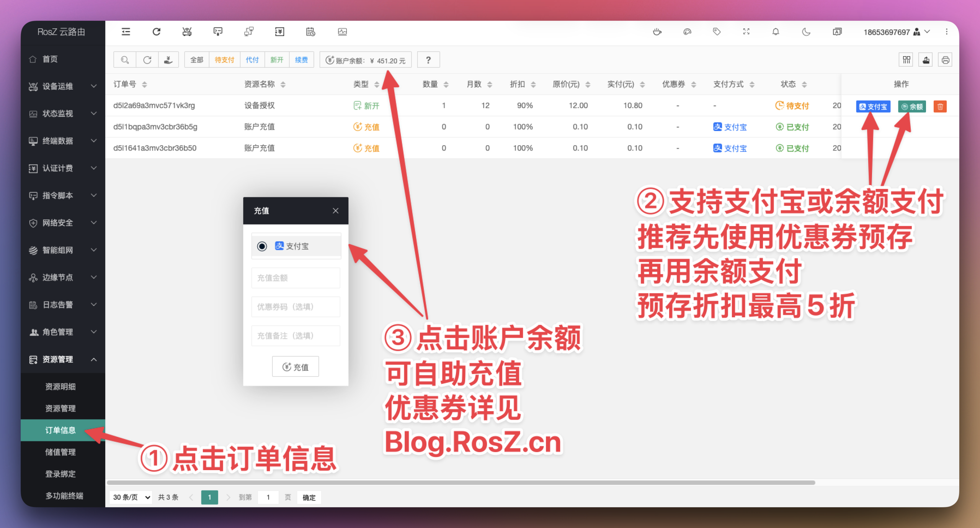Image resolution: width=980 pixels, height=528 pixels.
Task: Filter orders by 待支付 tab
Action: (224, 60)
